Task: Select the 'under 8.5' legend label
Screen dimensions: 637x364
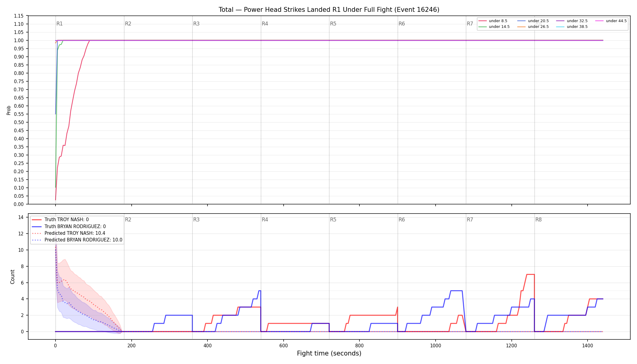Action: coord(498,21)
